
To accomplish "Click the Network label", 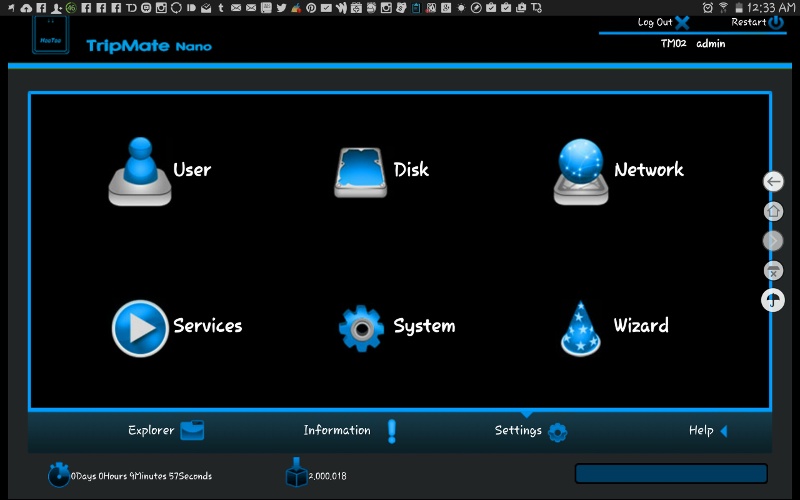I will pyautogui.click(x=649, y=169).
